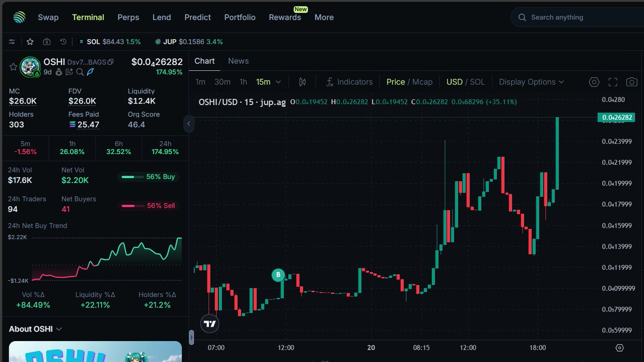The height and width of the screenshot is (362, 644).
Task: Click the Search anything field
Action: pyautogui.click(x=577, y=17)
